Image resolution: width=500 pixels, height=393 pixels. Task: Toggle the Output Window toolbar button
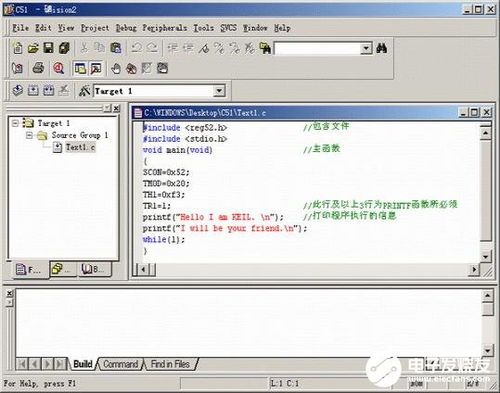[x=96, y=68]
